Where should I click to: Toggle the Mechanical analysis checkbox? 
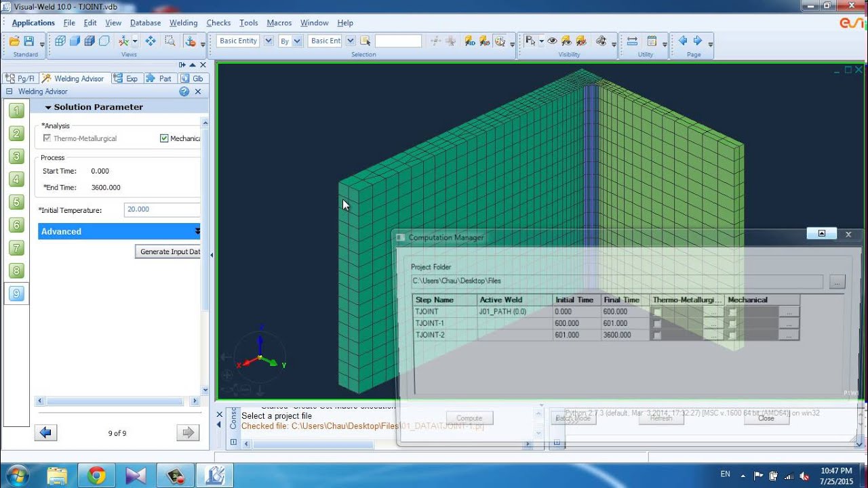[164, 138]
